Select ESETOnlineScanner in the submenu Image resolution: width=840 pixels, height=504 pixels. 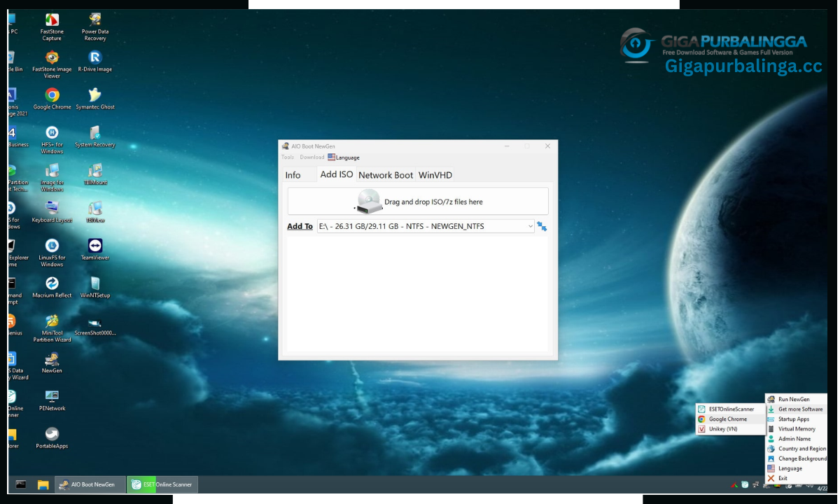click(x=730, y=409)
